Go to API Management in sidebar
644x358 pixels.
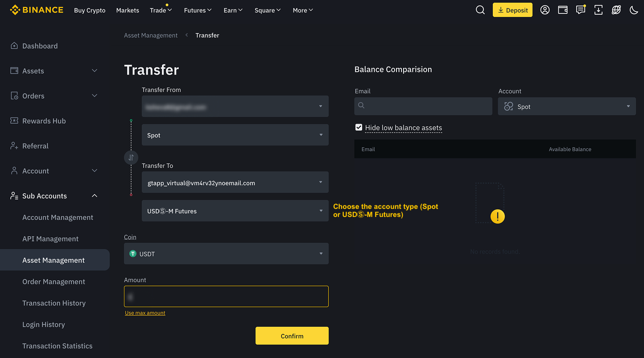coord(50,239)
